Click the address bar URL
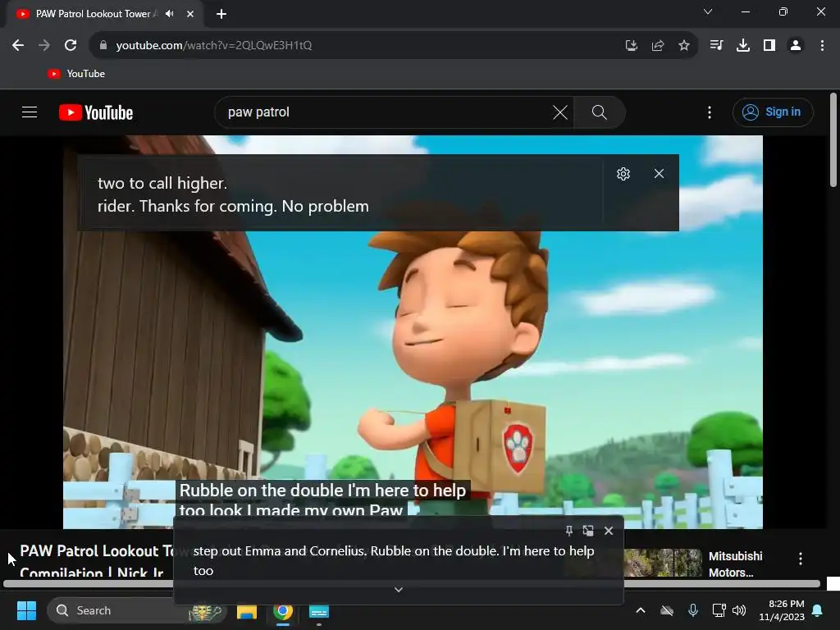This screenshot has height=630, width=840. (214, 46)
